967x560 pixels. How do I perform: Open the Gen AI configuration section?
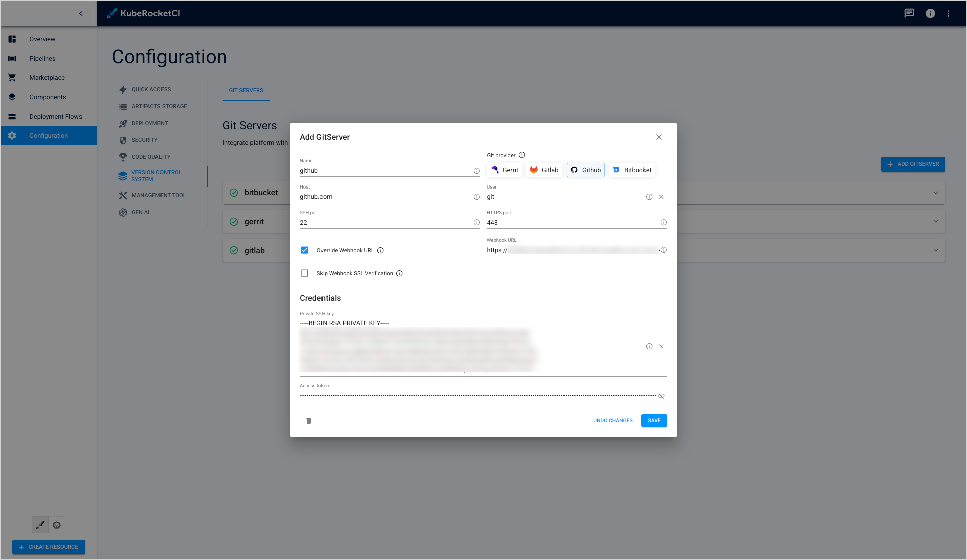coord(140,212)
